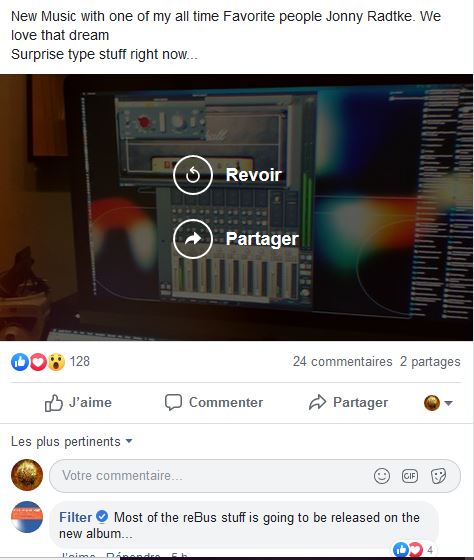Click the blue like reaction icon
This screenshot has height=560, width=474.
coord(20,362)
